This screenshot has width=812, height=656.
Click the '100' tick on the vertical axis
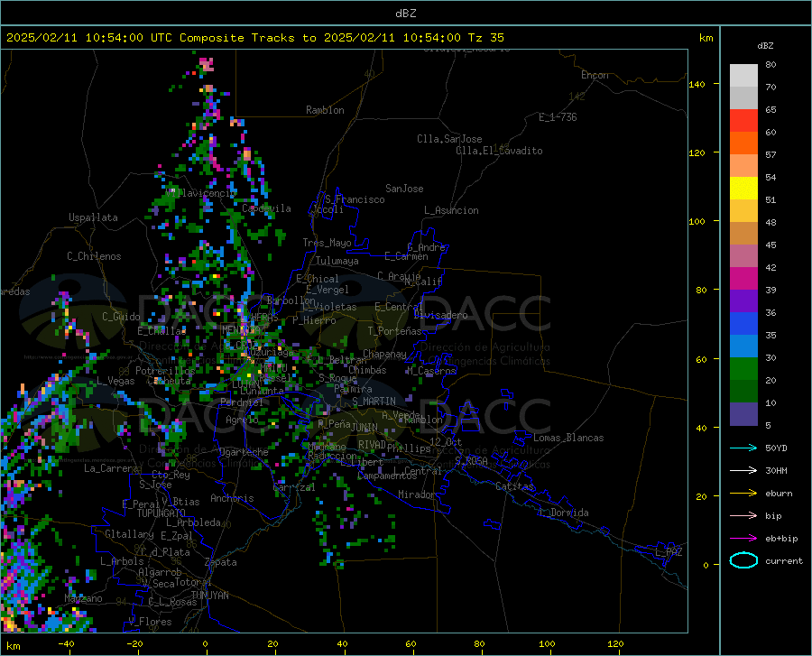(x=697, y=222)
